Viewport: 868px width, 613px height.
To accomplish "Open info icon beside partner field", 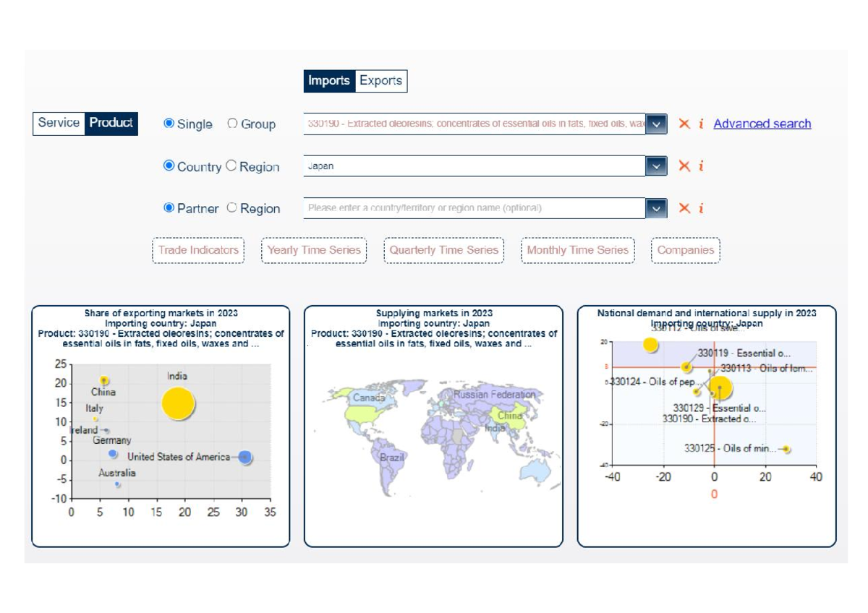I will pos(701,208).
